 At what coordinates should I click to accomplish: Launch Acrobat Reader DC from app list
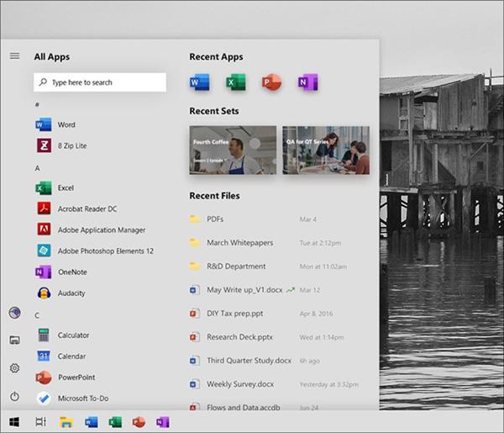87,209
